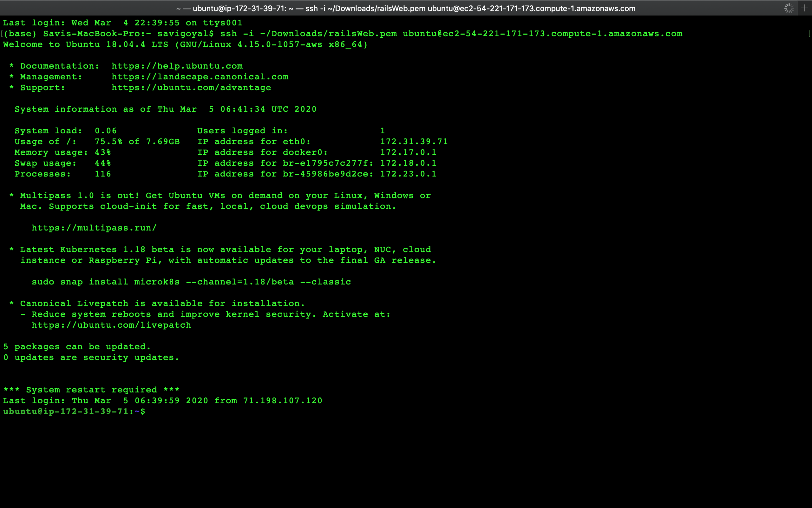
Task: Click the 'System information as of Thu Mar 5' line
Action: click(166, 109)
